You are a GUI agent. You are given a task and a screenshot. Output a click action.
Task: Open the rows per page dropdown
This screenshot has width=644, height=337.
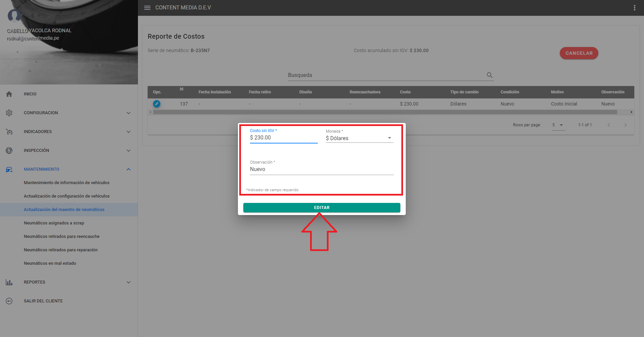[x=558, y=125]
